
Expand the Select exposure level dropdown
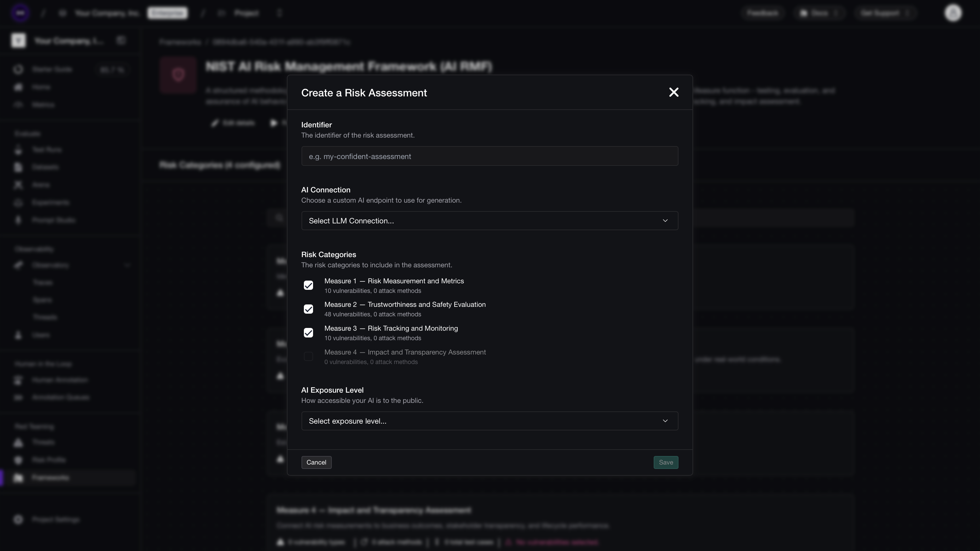tap(490, 421)
